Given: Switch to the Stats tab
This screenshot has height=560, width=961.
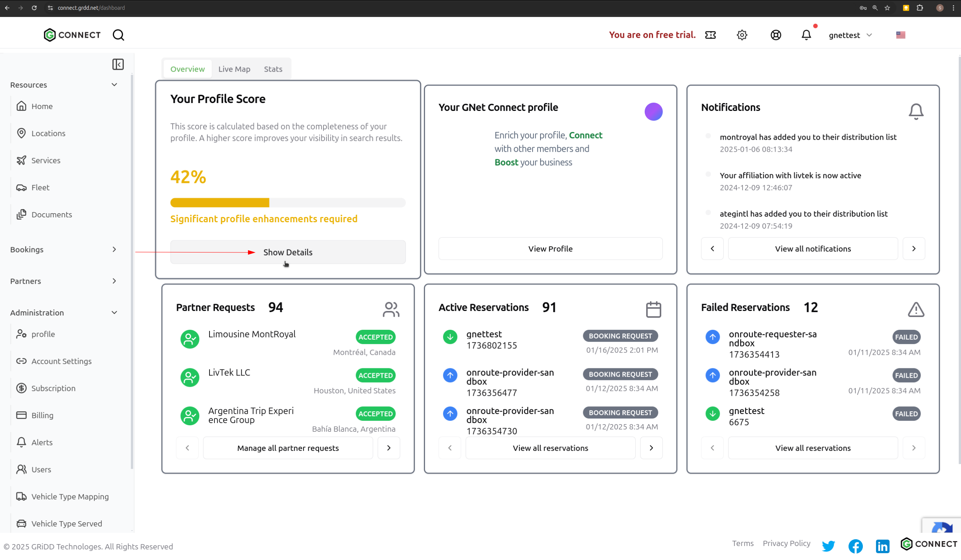Looking at the screenshot, I should click(273, 69).
